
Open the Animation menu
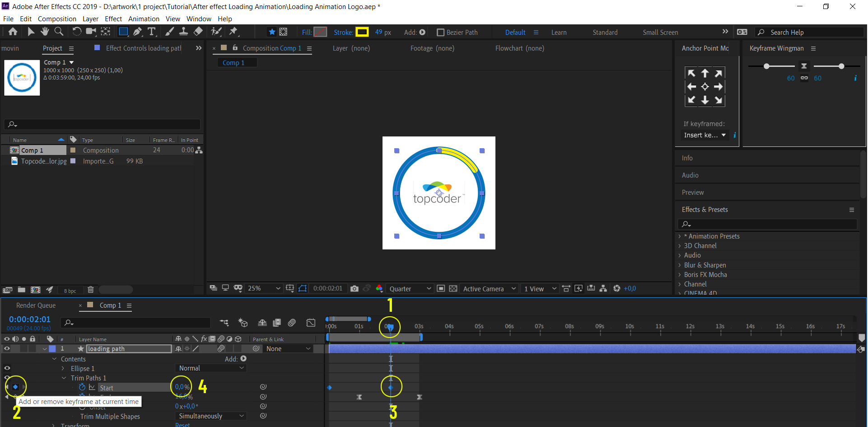pyautogui.click(x=144, y=19)
